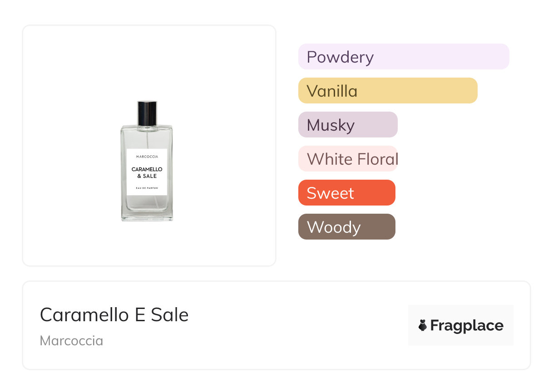Click the Fragplace perfume bottle logo icon
Viewport: 553px width, 392px height.
point(423,325)
